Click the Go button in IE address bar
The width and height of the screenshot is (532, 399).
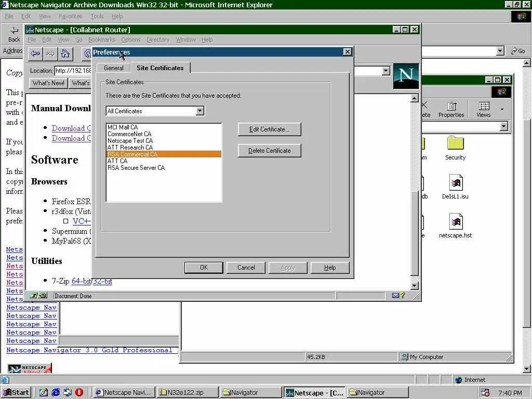click(518, 51)
